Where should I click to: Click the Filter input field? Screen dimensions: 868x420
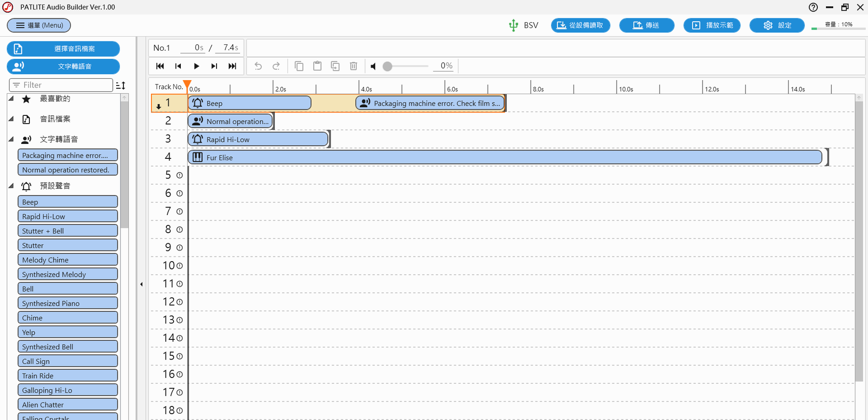point(61,85)
